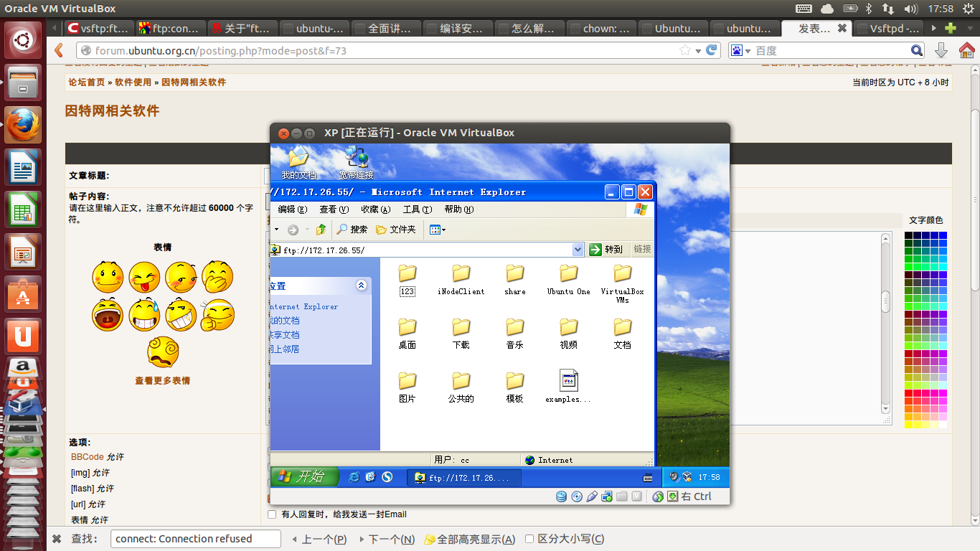Open the 帮助(H) menu in Internet Explorer
980x551 pixels.
tap(459, 209)
